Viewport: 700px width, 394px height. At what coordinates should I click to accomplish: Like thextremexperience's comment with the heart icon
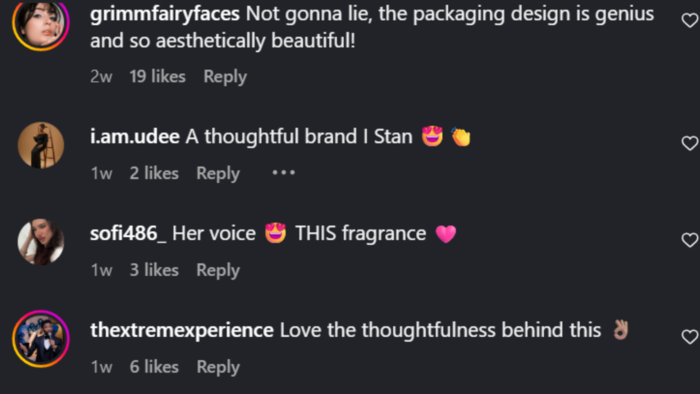pyautogui.click(x=690, y=337)
